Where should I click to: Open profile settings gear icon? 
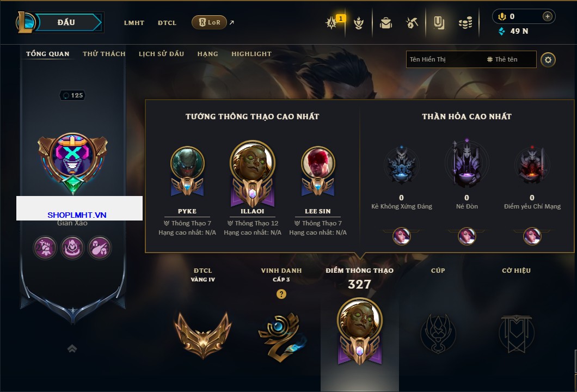click(x=548, y=60)
